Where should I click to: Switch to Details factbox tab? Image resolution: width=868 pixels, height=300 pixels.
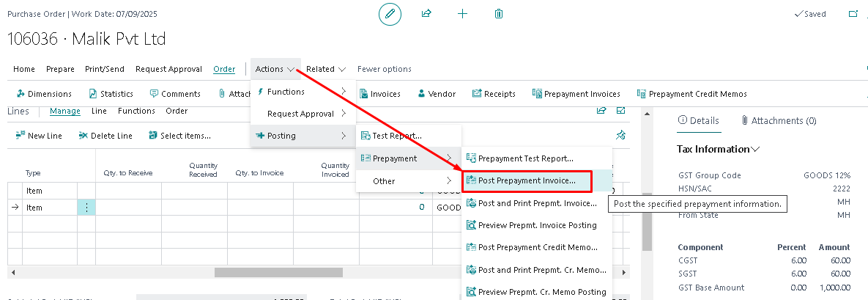[699, 120]
